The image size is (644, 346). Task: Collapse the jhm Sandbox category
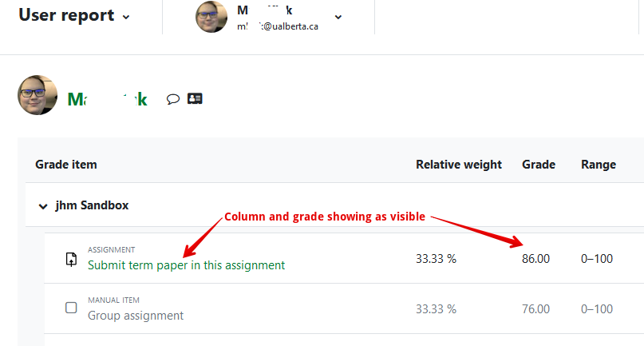[x=42, y=205]
